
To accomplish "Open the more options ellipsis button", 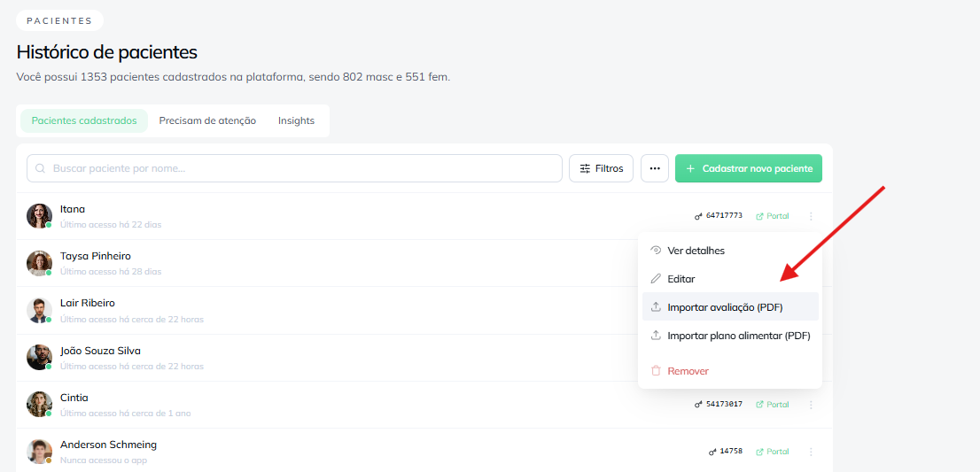I will coord(655,168).
